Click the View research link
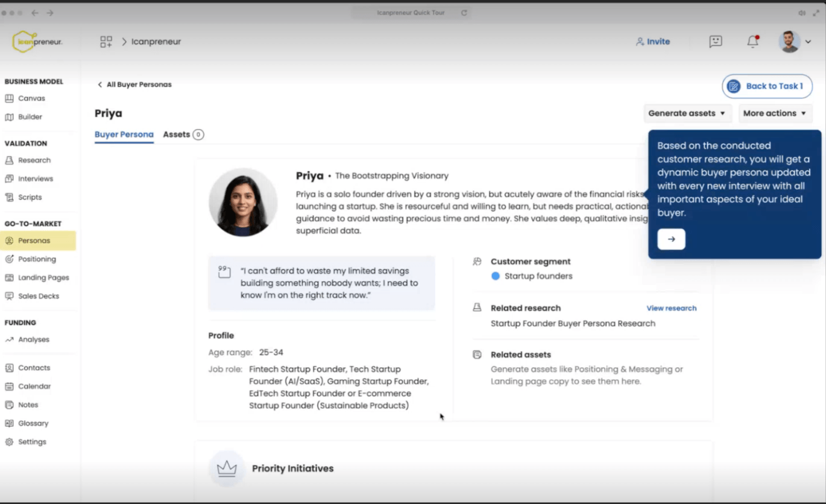Viewport: 826px width, 504px height. (x=671, y=308)
